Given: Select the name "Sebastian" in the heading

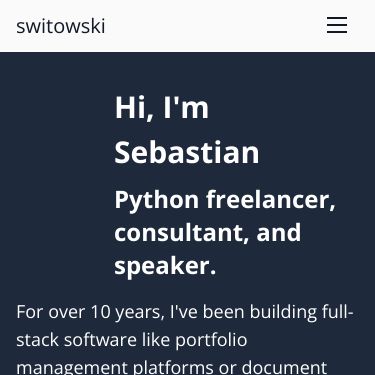Looking at the screenshot, I should tap(187, 152).
